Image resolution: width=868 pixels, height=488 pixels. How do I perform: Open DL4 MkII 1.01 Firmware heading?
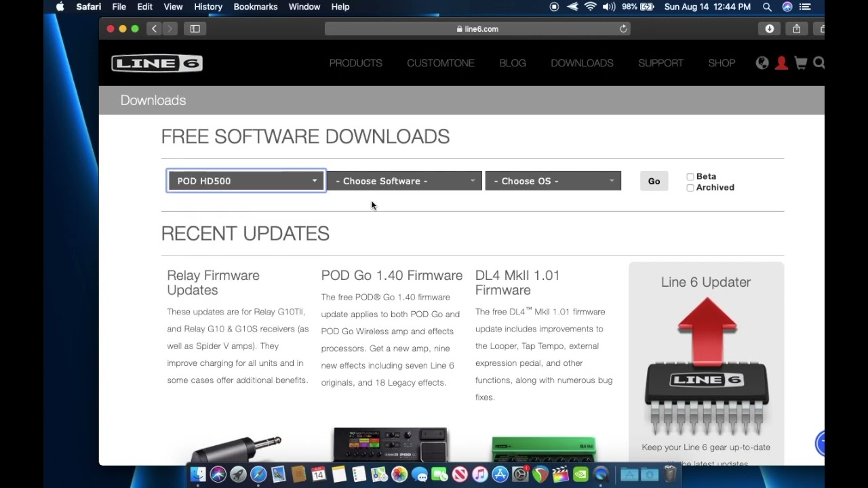point(517,283)
